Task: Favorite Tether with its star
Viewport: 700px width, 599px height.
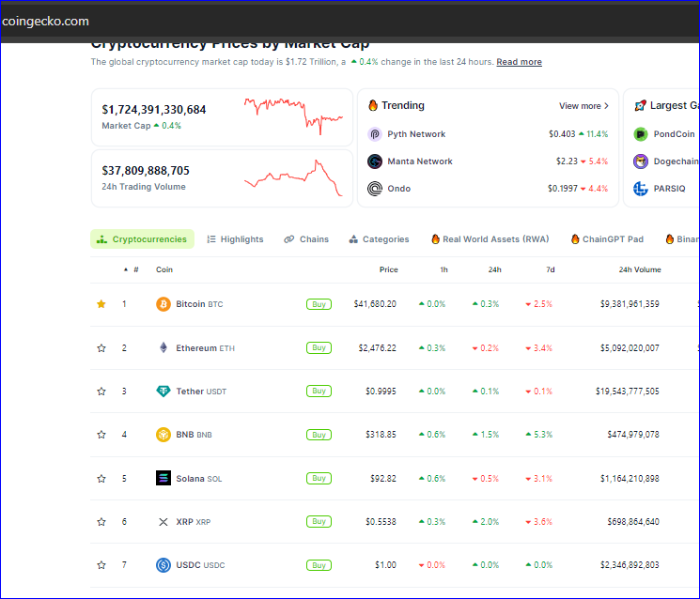Action: coord(101,392)
